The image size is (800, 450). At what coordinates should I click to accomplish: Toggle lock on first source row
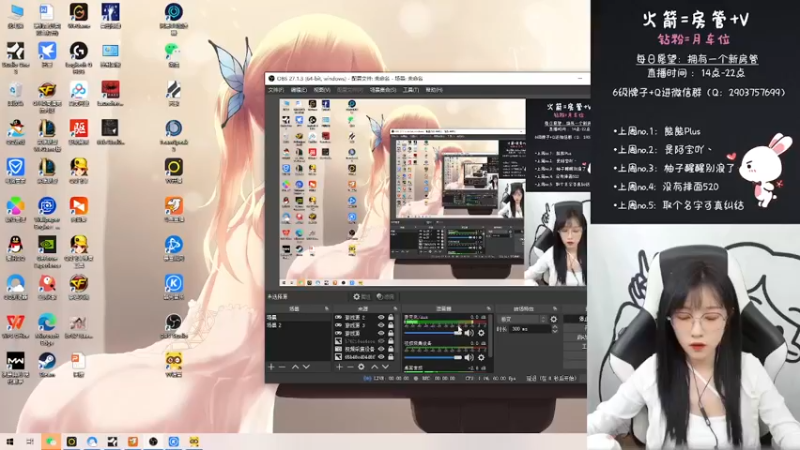coord(391,317)
